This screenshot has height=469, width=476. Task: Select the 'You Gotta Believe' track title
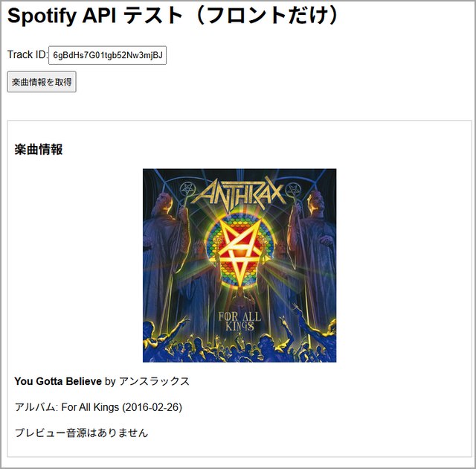(58, 381)
